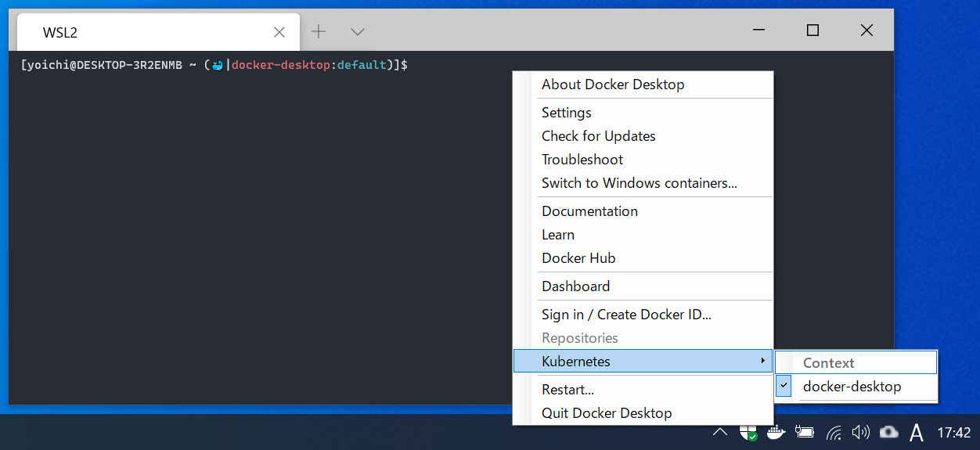Click the IME input mode A indicator
The image size is (980, 450).
click(x=917, y=432)
